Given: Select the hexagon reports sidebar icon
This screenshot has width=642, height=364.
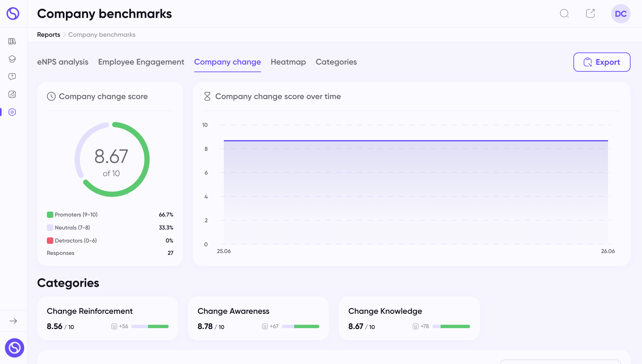Looking at the screenshot, I should [12, 112].
